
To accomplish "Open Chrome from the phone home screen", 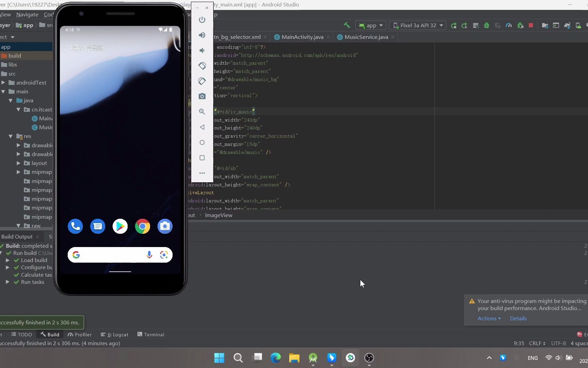I will click(x=143, y=226).
